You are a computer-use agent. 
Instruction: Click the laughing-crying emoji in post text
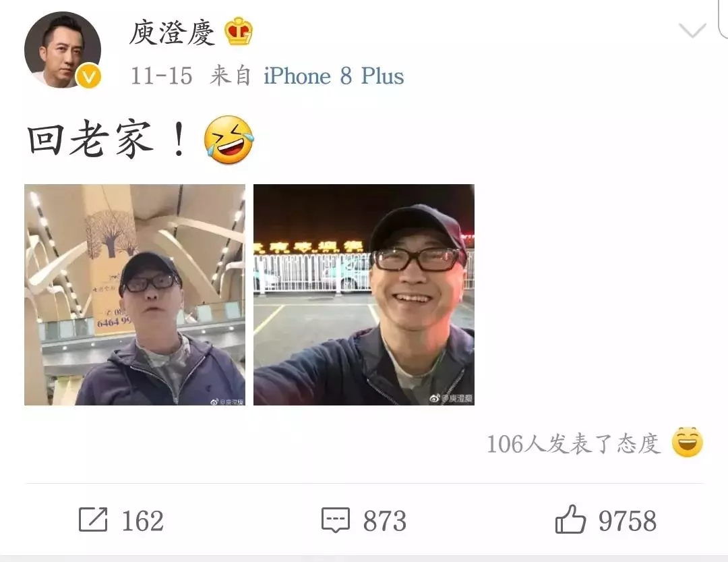(229, 140)
